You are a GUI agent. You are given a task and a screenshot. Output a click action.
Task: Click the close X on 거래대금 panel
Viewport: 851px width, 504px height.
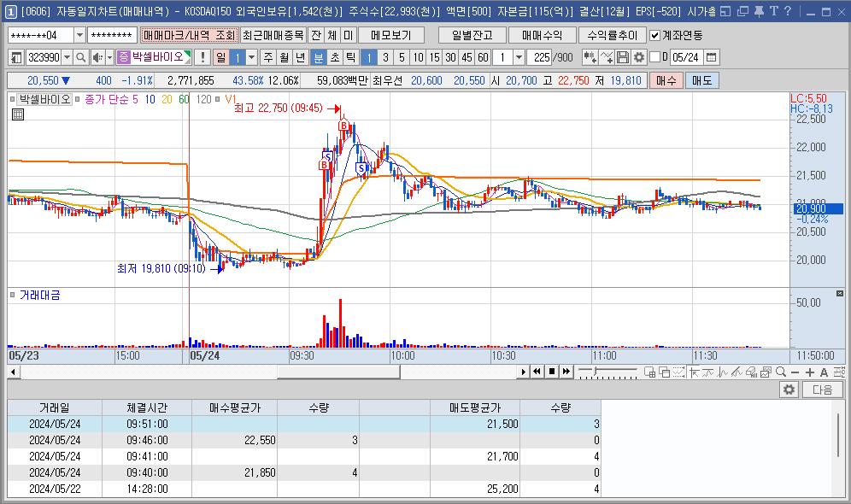(x=840, y=294)
